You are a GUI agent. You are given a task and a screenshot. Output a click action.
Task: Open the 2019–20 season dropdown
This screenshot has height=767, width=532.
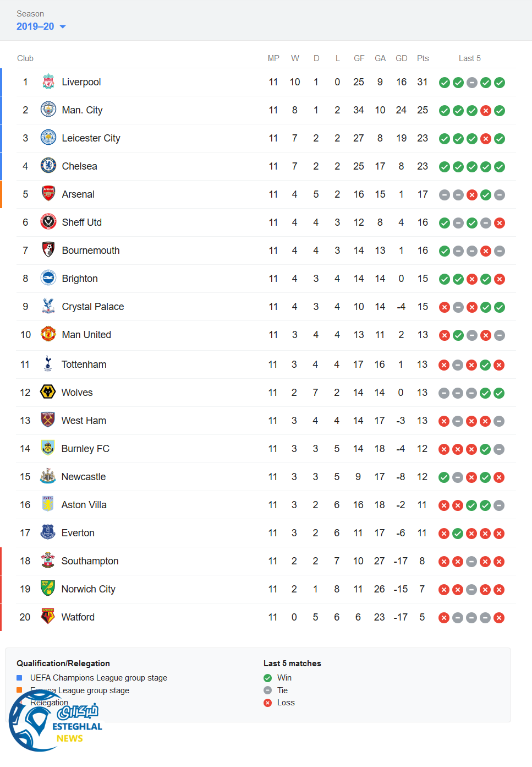tap(41, 26)
